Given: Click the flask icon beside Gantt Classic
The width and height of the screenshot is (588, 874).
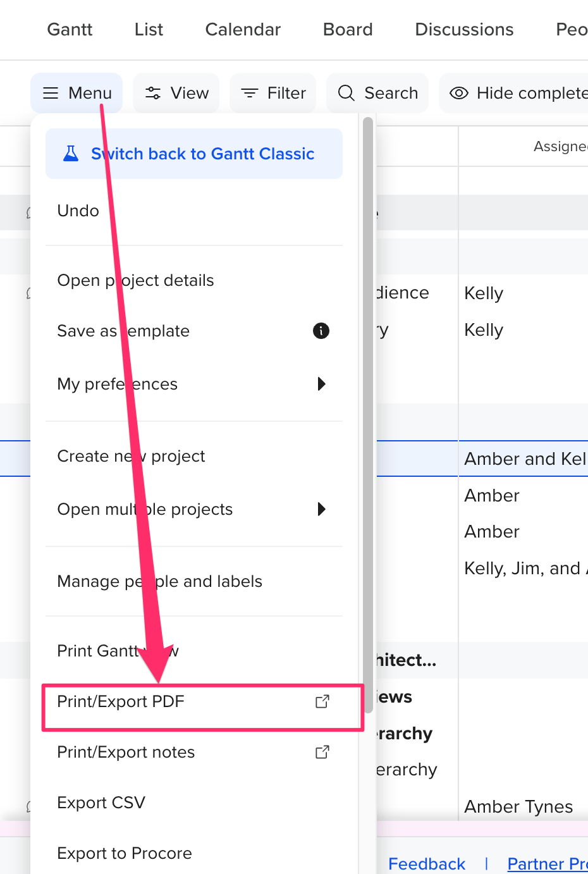Looking at the screenshot, I should point(71,154).
